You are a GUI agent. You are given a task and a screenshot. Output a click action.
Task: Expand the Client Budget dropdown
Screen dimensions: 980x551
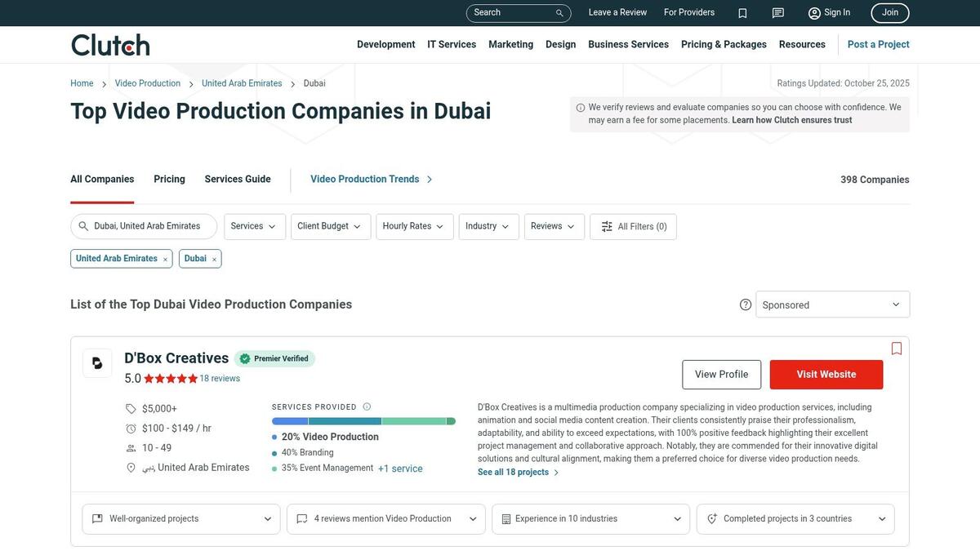click(330, 227)
